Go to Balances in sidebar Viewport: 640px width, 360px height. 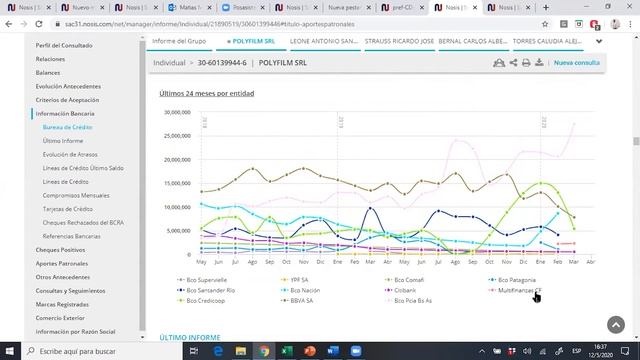tap(48, 73)
